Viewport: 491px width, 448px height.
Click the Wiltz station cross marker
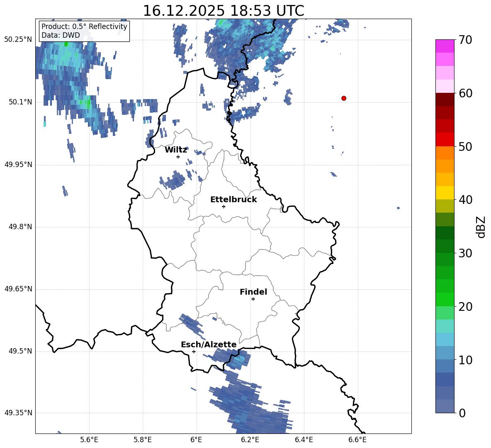coord(178,157)
